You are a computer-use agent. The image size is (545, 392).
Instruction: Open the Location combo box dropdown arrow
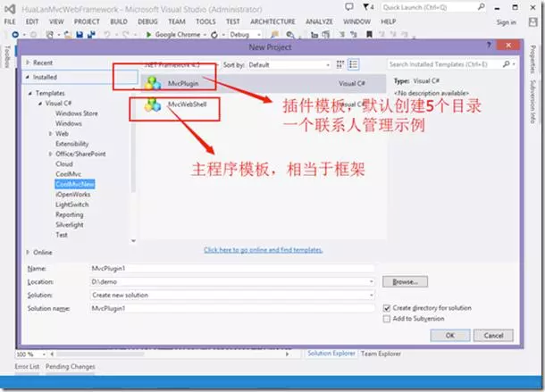pyautogui.click(x=371, y=282)
